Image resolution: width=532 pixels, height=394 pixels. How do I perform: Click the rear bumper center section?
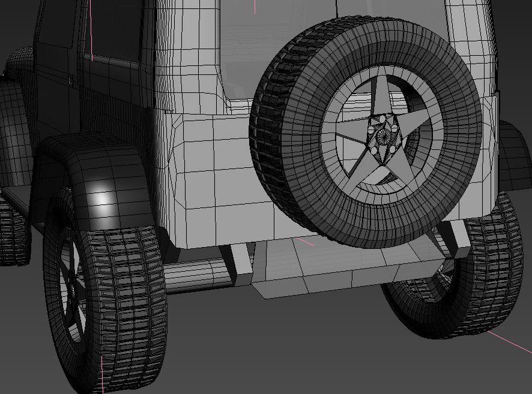336,271
